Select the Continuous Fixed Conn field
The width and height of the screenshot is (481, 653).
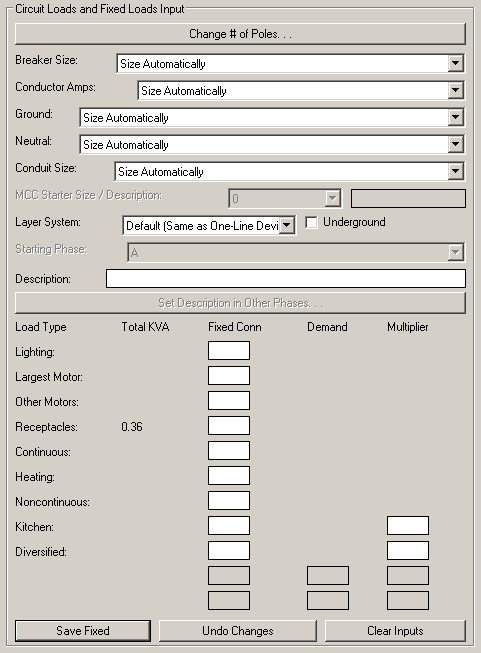click(229, 451)
